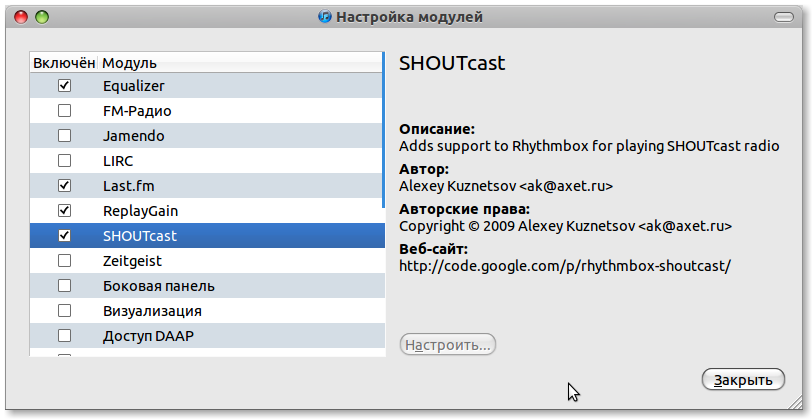Select the Доступ DAAP row text

click(x=148, y=336)
